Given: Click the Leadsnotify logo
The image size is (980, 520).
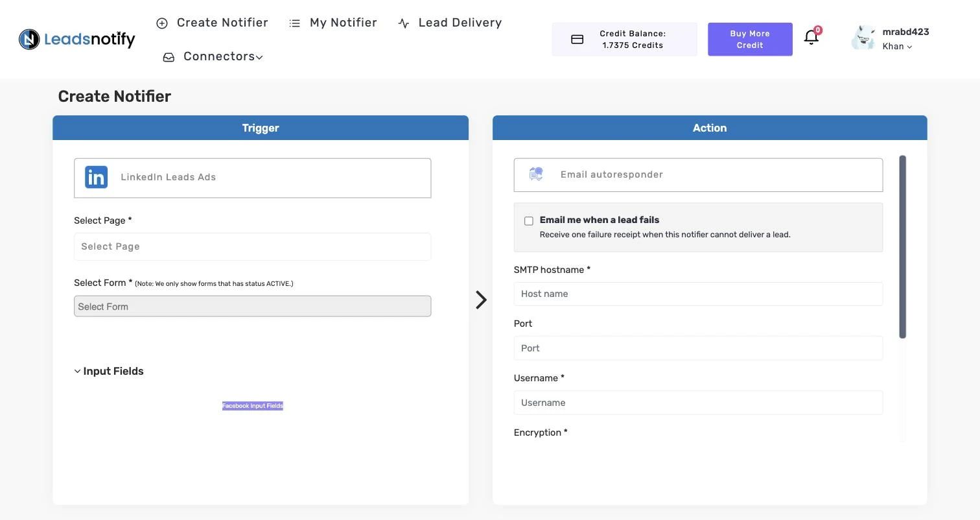Looking at the screenshot, I should pyautogui.click(x=77, y=40).
